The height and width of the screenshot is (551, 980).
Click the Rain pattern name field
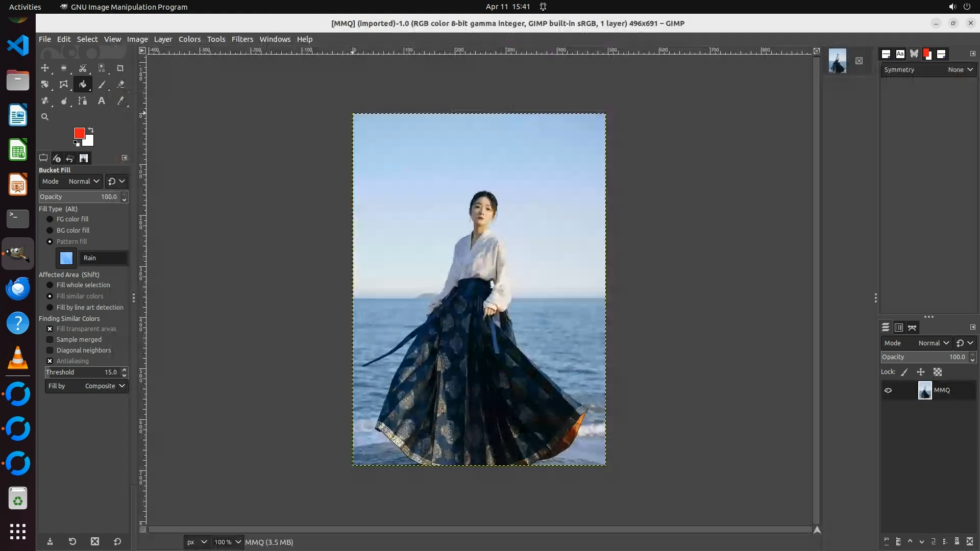tap(104, 258)
